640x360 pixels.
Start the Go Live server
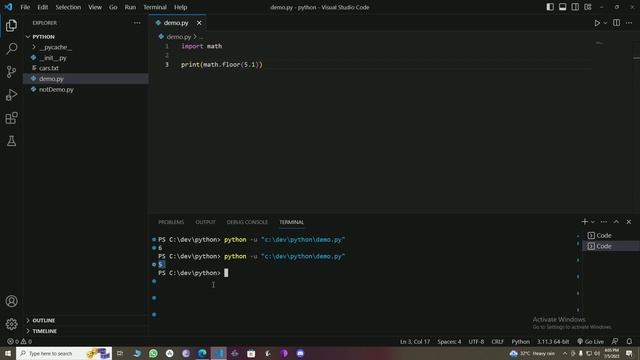click(590, 342)
